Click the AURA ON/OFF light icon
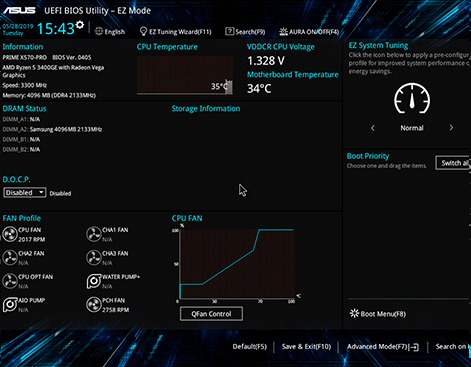This screenshot has height=367, width=471. pyautogui.click(x=283, y=31)
